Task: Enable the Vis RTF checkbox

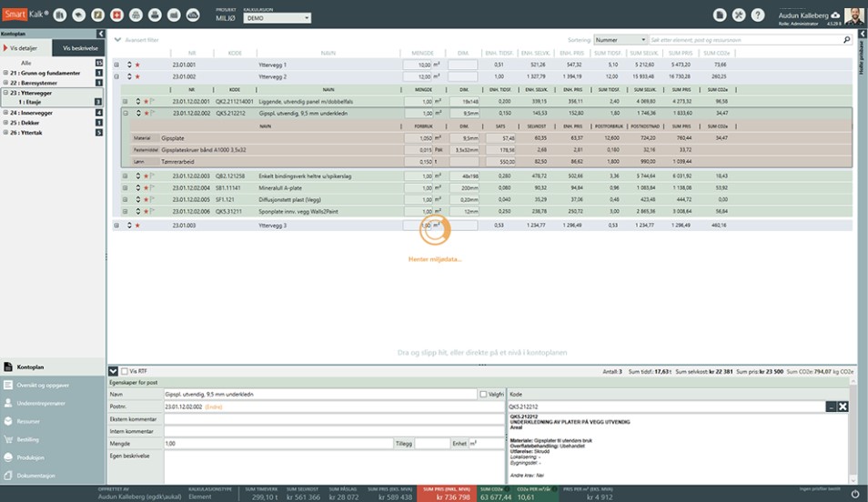Action: [x=125, y=371]
